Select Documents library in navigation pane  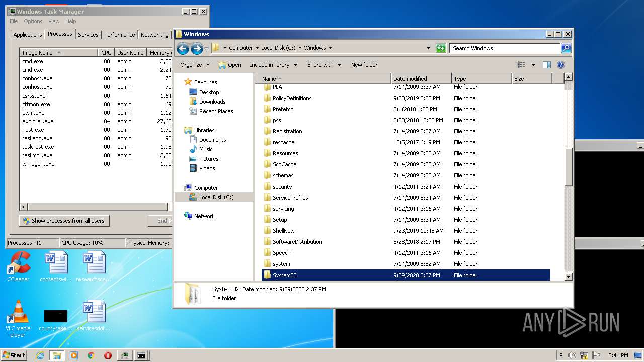point(212,140)
